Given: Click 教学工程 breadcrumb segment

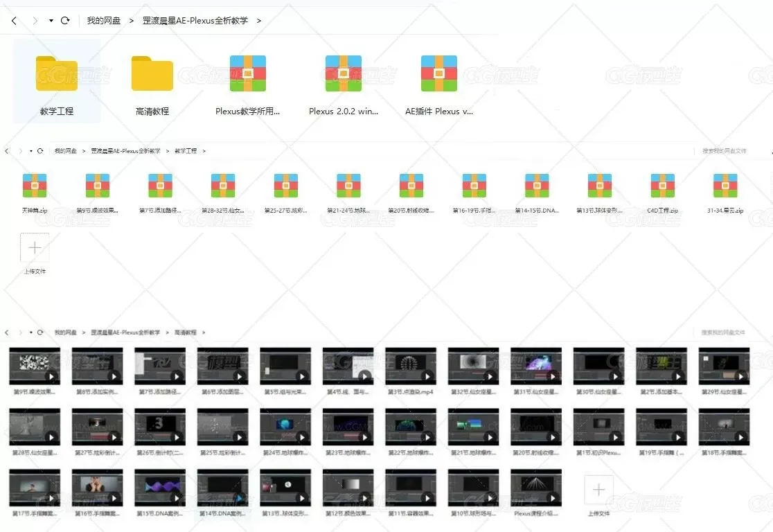Looking at the screenshot, I should tap(186, 151).
